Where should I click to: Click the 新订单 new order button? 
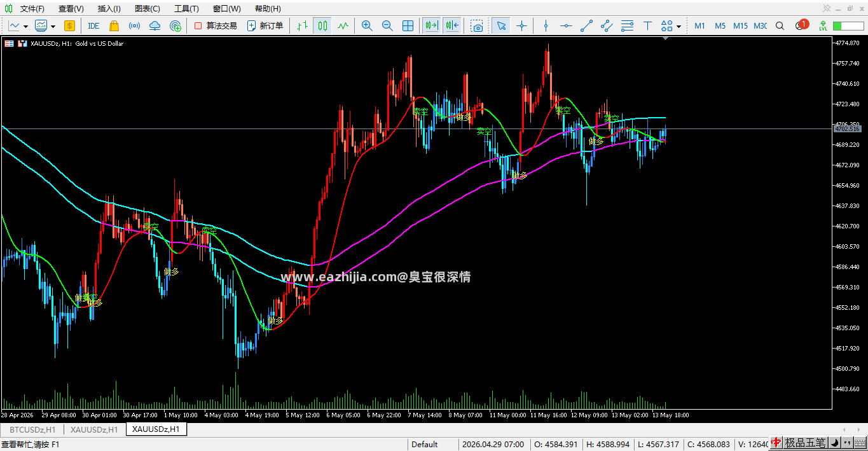coord(265,25)
